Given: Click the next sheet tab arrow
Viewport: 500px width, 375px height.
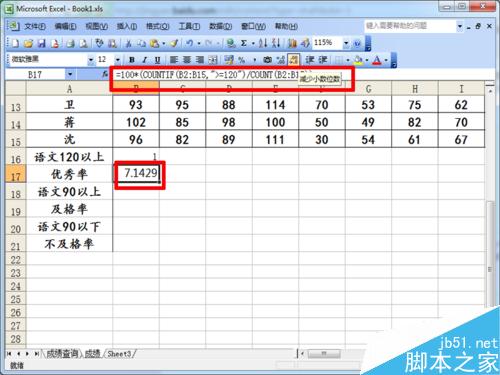Looking at the screenshot, I should point(27,354).
